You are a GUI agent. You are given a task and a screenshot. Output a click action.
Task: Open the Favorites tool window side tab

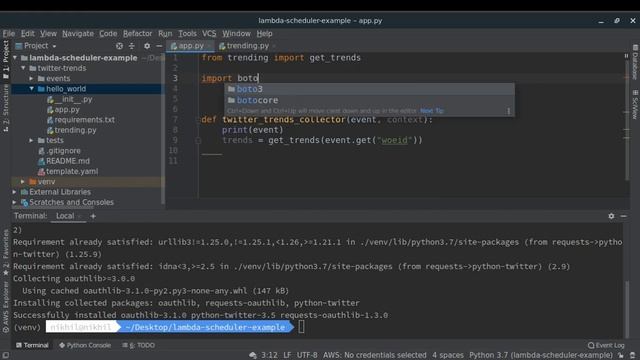5,251
